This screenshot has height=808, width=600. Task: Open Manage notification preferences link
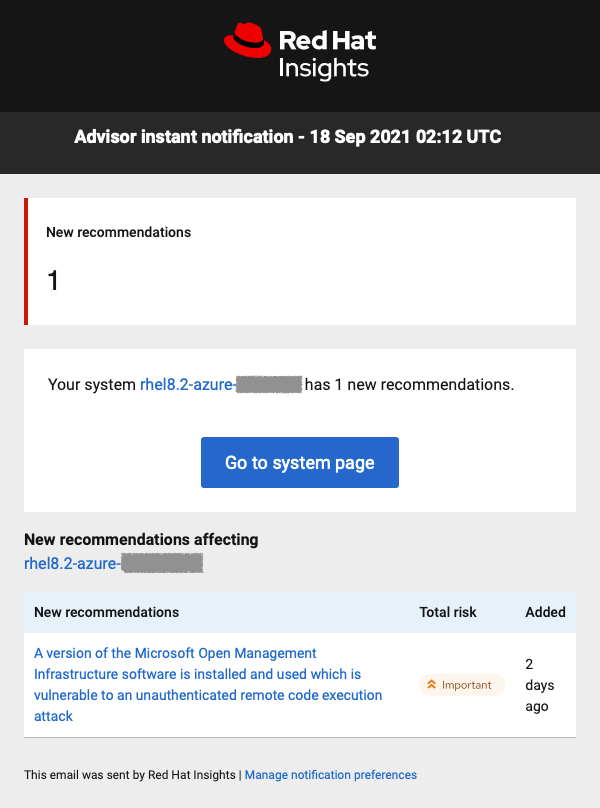pos(331,775)
